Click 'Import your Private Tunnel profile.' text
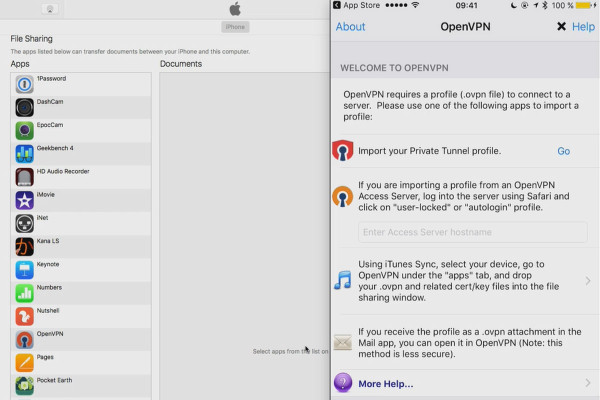600x400 pixels. point(429,151)
